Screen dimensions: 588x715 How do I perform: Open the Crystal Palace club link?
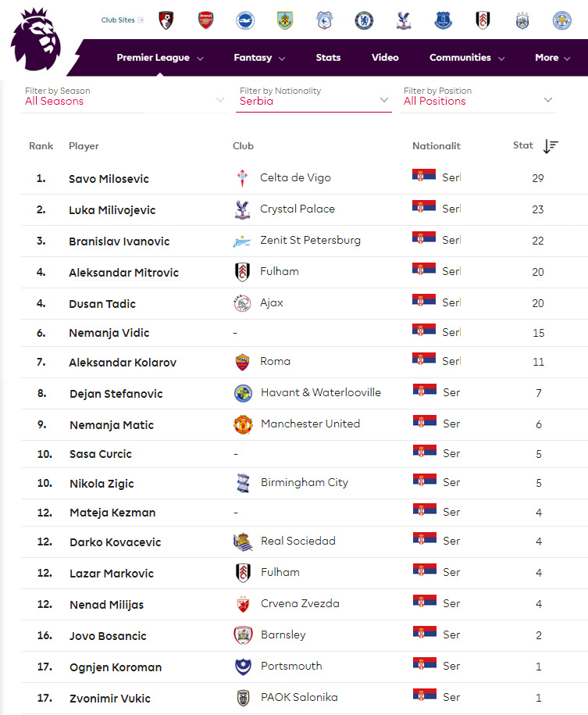coord(298,209)
